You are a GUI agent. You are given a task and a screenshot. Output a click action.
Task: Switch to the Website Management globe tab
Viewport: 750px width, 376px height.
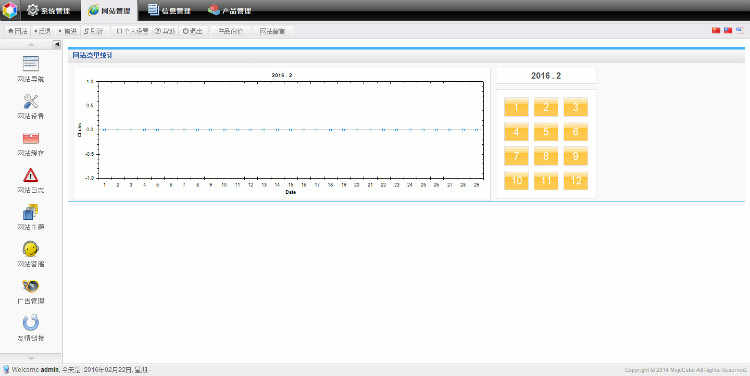[109, 10]
